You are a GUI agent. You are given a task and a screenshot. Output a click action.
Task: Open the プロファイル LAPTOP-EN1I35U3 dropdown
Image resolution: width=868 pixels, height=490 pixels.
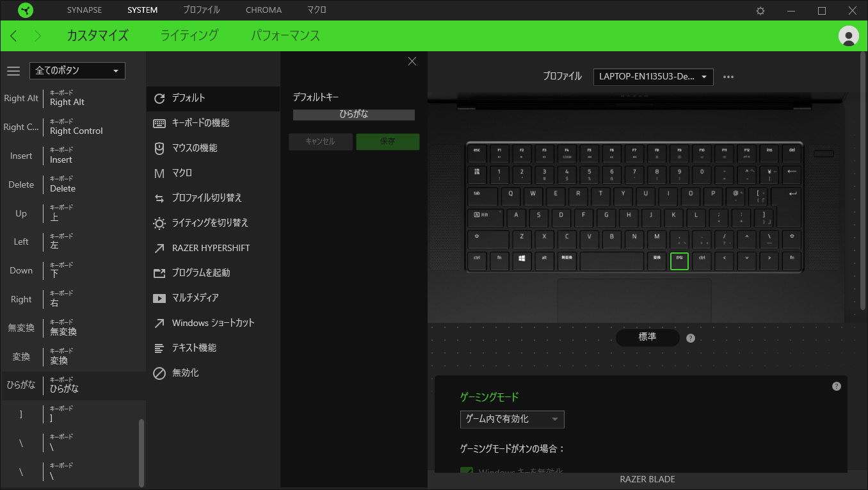coord(654,77)
